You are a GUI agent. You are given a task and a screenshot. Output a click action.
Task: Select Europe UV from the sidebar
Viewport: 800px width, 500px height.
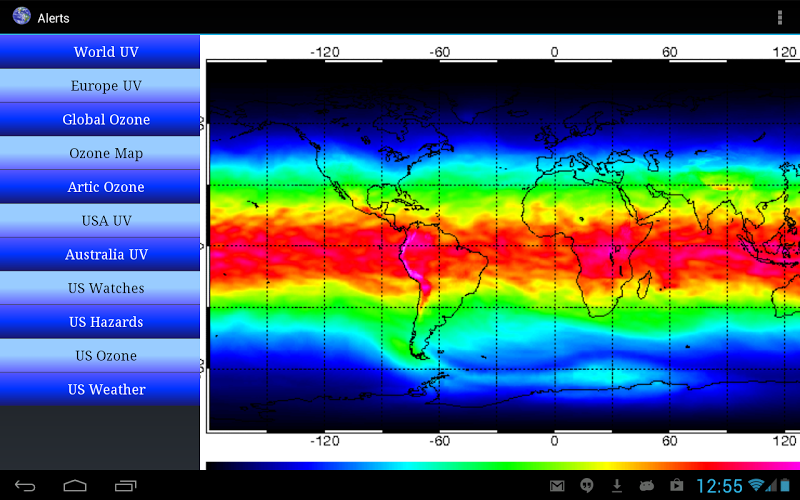[100, 85]
